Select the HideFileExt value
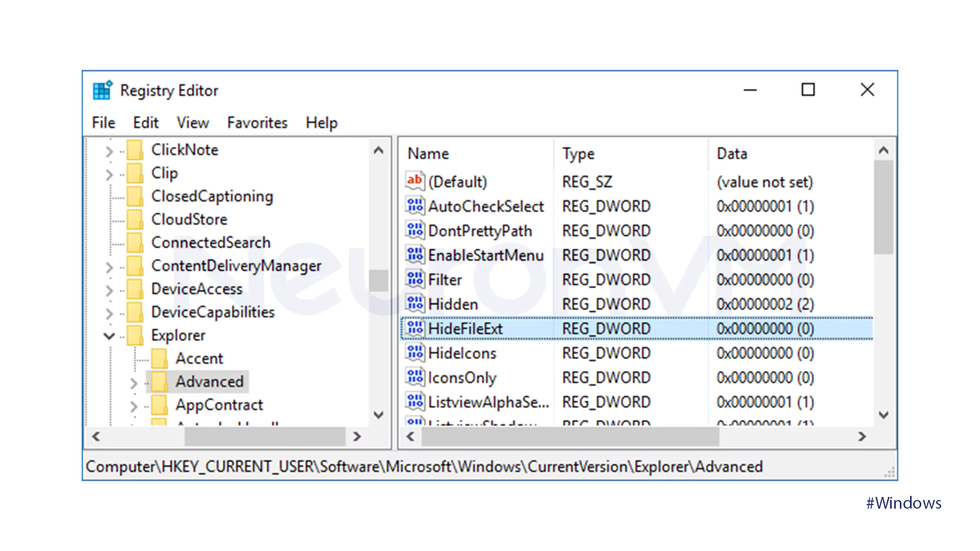The height and width of the screenshot is (551, 980). 465,328
